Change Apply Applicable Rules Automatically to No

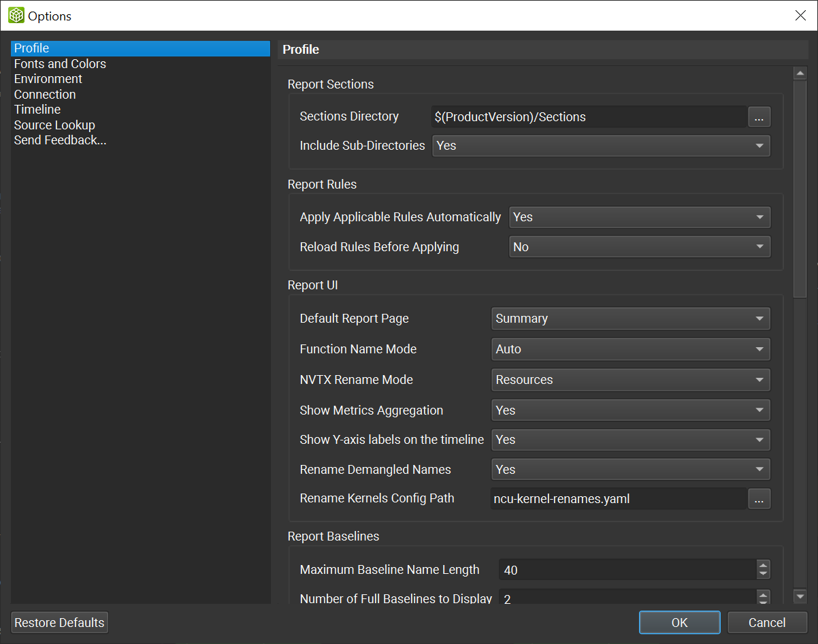[x=638, y=216]
